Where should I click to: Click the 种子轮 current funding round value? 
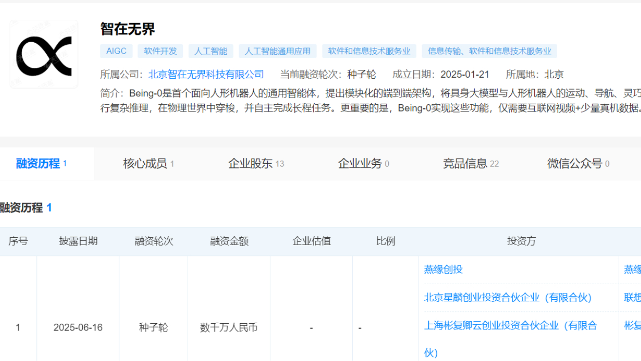tap(362, 74)
